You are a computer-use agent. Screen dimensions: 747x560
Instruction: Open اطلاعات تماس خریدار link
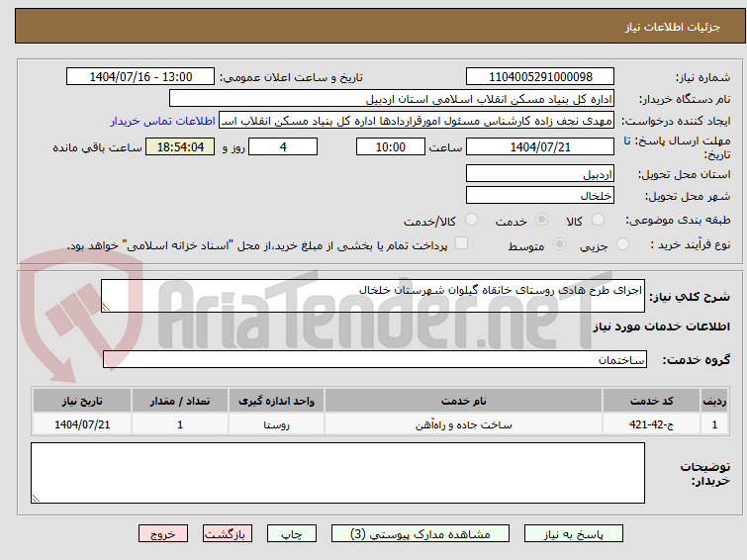coord(163,121)
